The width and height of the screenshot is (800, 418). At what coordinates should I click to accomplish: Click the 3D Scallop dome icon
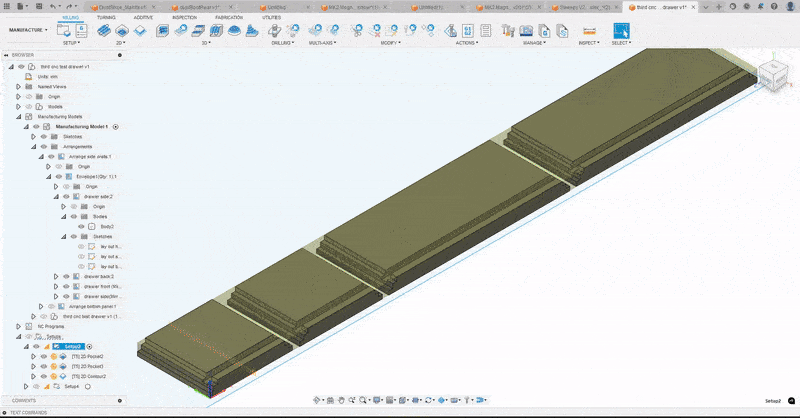coord(234,31)
